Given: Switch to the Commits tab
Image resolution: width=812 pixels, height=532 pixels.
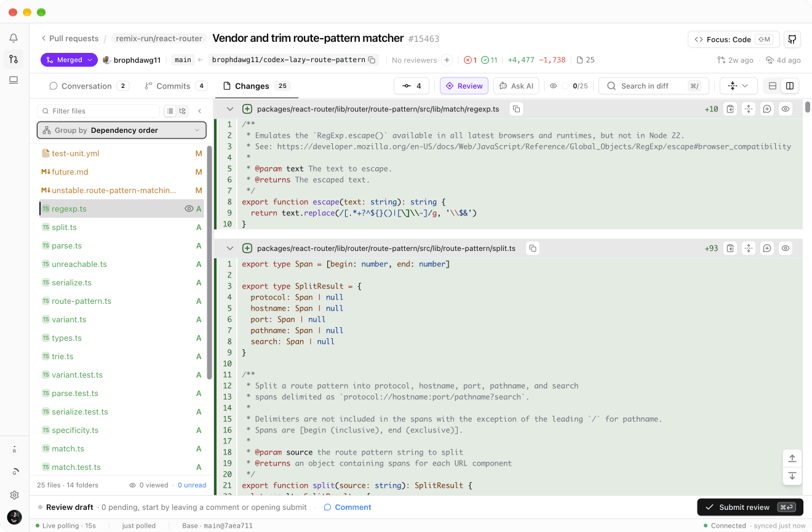Looking at the screenshot, I should click(176, 86).
